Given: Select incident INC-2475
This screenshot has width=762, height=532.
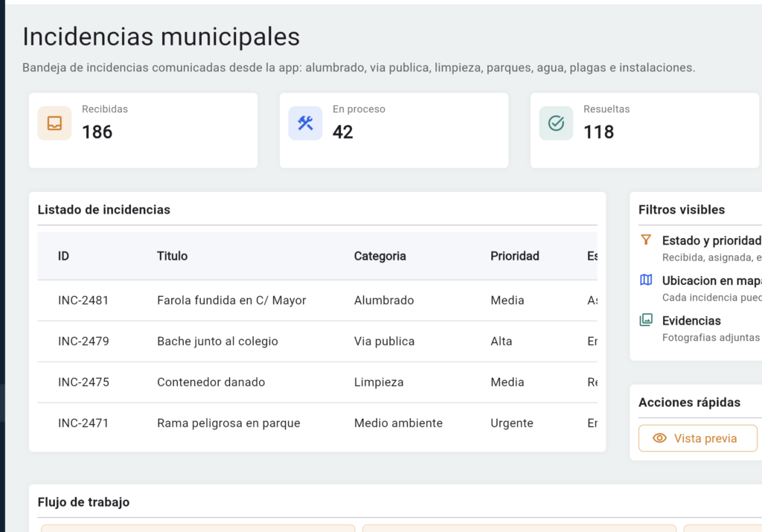Looking at the screenshot, I should pyautogui.click(x=83, y=382).
